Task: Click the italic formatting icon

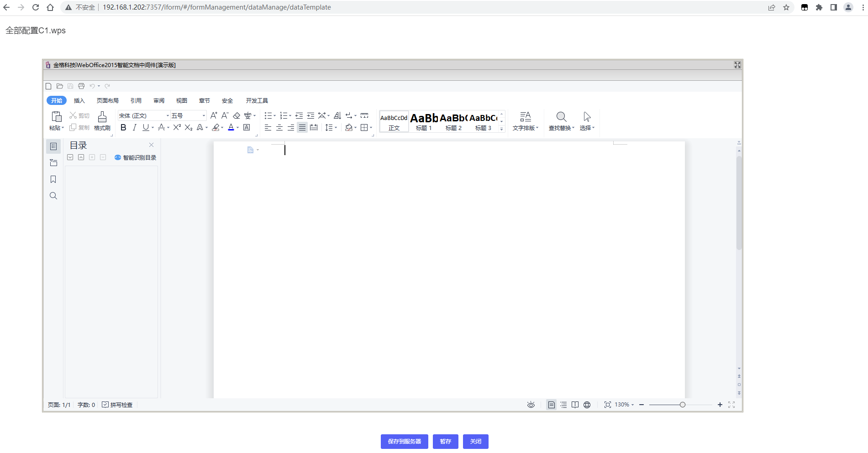Action: pyautogui.click(x=134, y=128)
